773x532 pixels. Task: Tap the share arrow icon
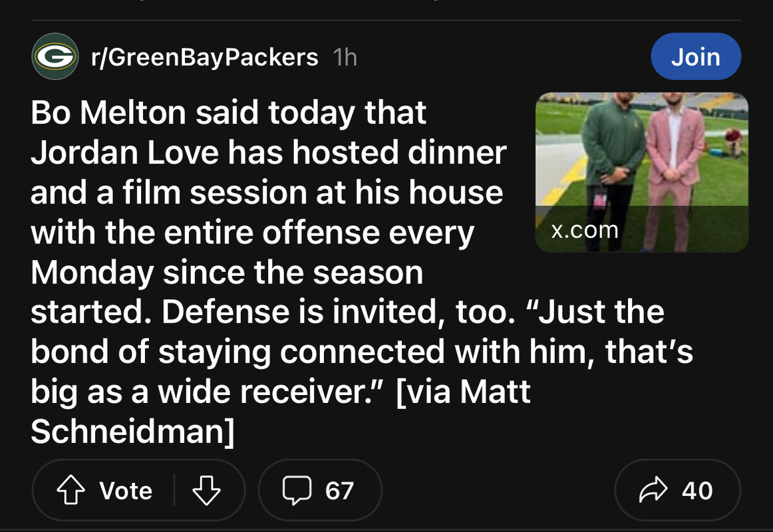[x=653, y=490]
